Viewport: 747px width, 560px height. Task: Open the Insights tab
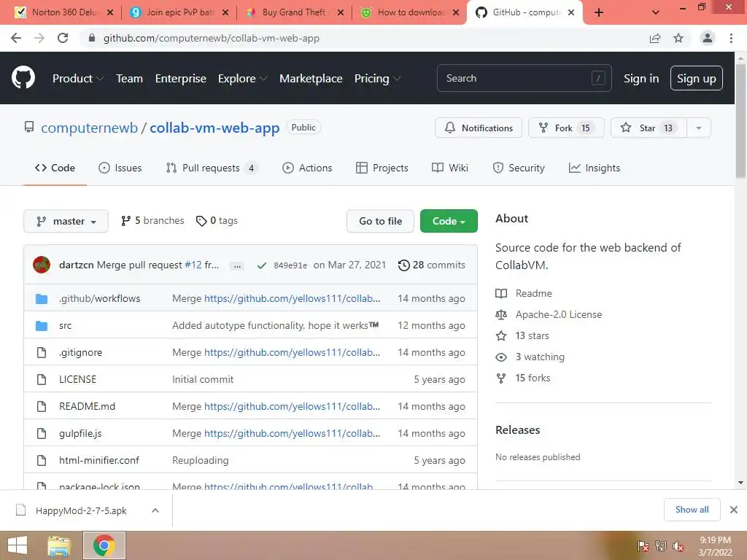595,168
